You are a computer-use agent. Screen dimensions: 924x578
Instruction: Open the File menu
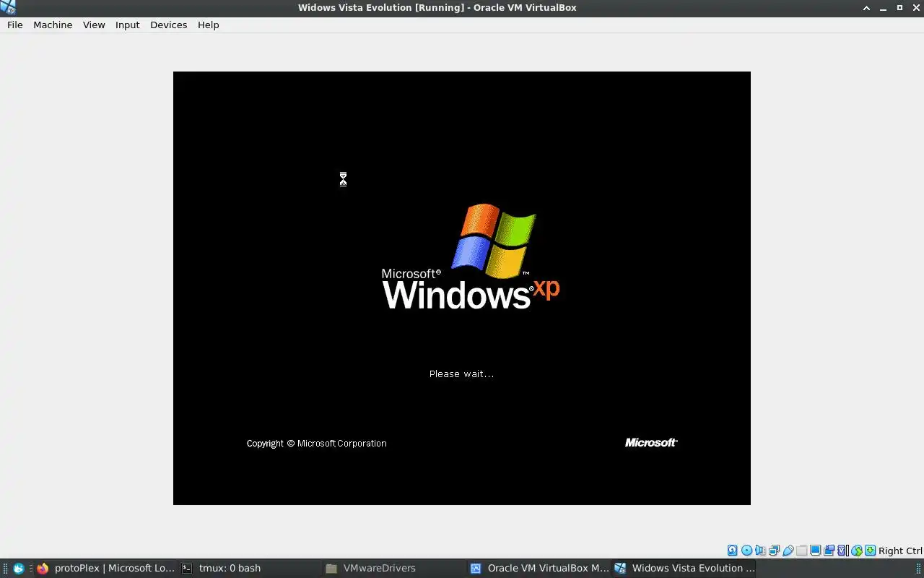pyautogui.click(x=15, y=25)
